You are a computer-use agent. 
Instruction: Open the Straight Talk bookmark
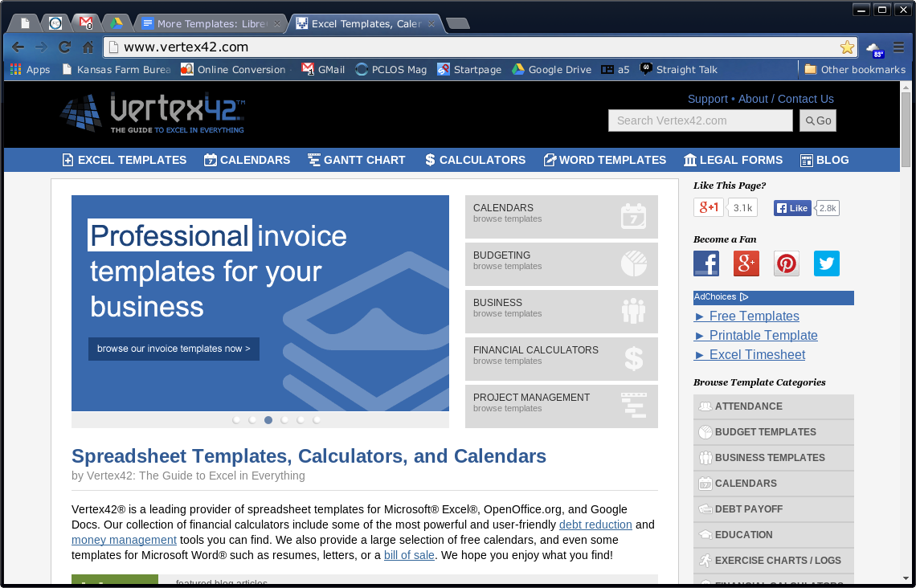678,70
